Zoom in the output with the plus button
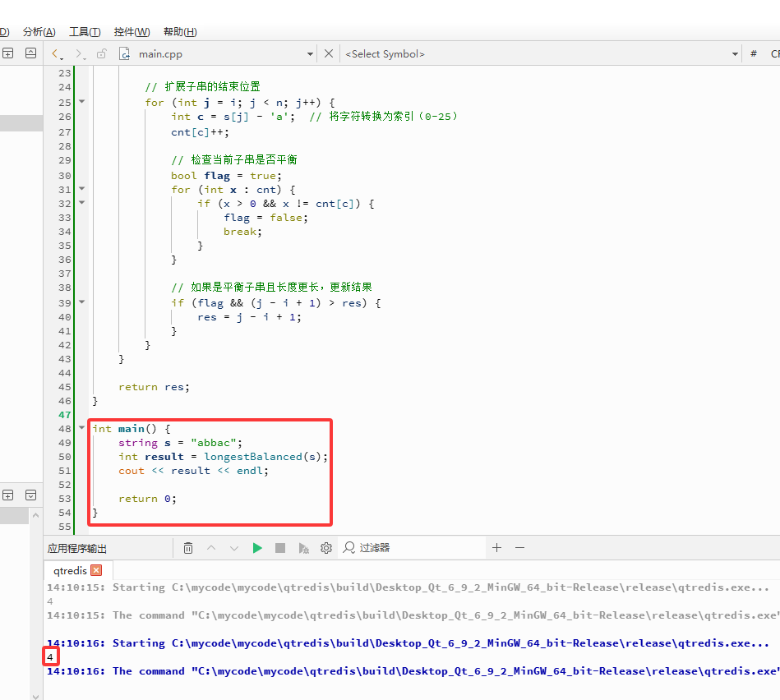The height and width of the screenshot is (700, 780). 496,548
